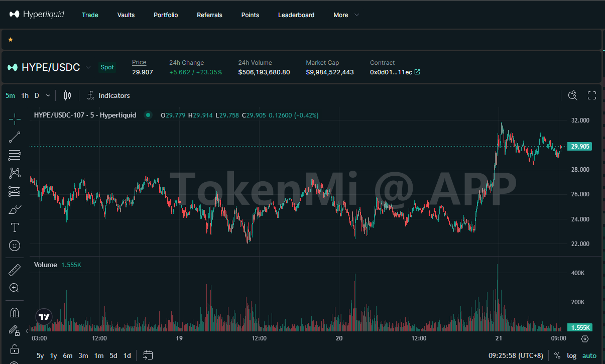Screen dimensions: 605x364
Task: Select the ruler measure tool
Action: pos(15,270)
